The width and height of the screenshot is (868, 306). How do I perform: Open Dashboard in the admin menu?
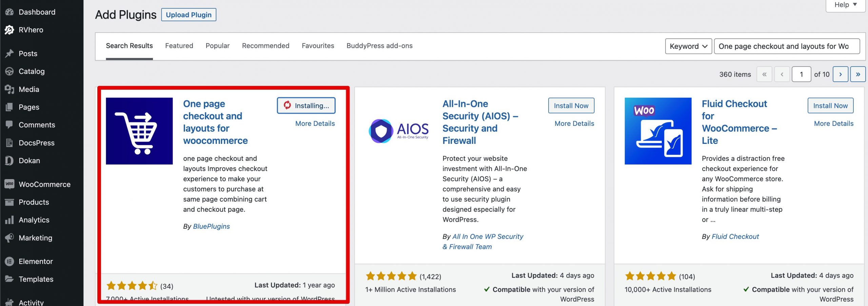(37, 12)
